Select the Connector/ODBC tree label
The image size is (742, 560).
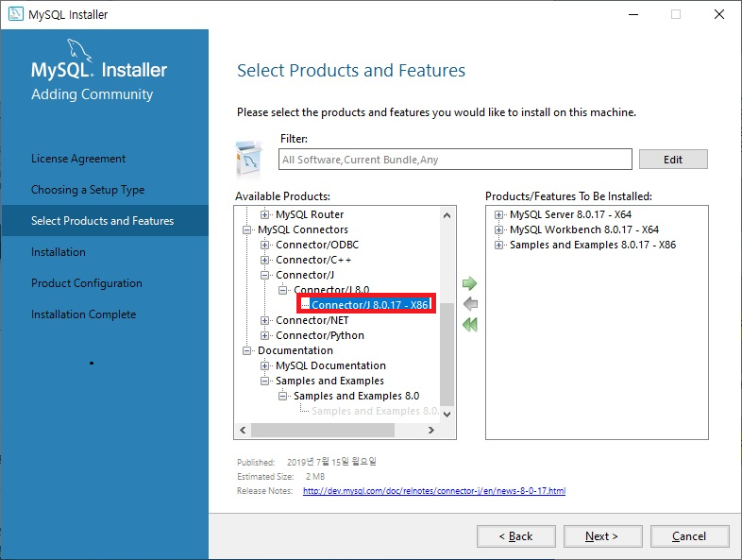coord(317,245)
